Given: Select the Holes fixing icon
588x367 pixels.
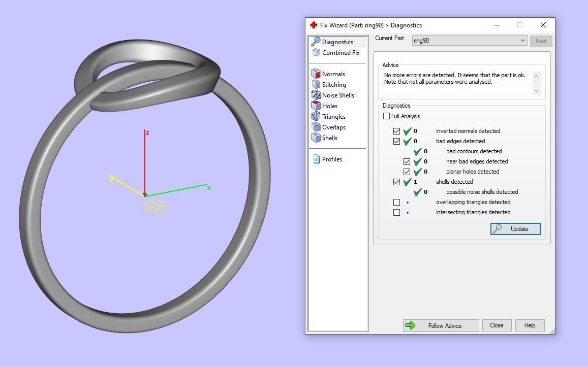Looking at the screenshot, I should [x=330, y=106].
